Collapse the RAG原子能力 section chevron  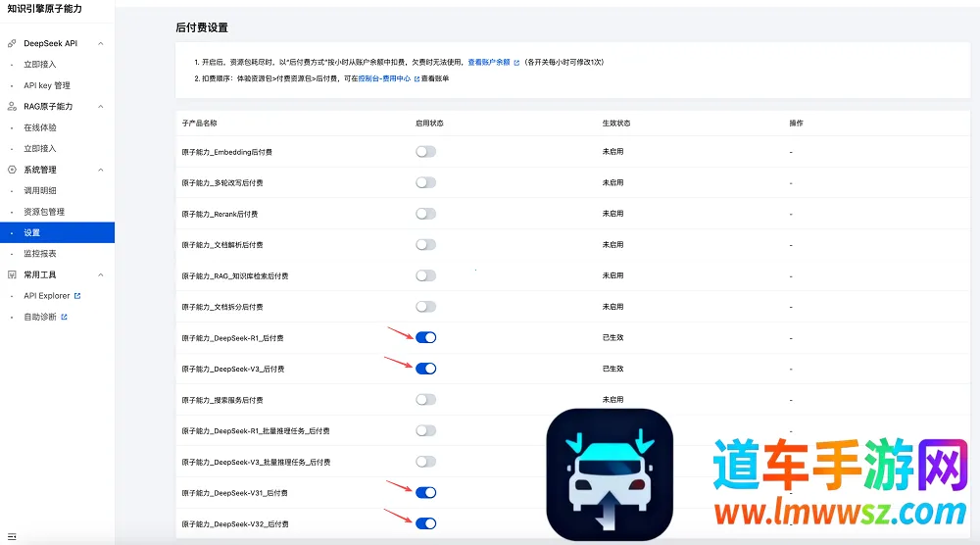101,107
